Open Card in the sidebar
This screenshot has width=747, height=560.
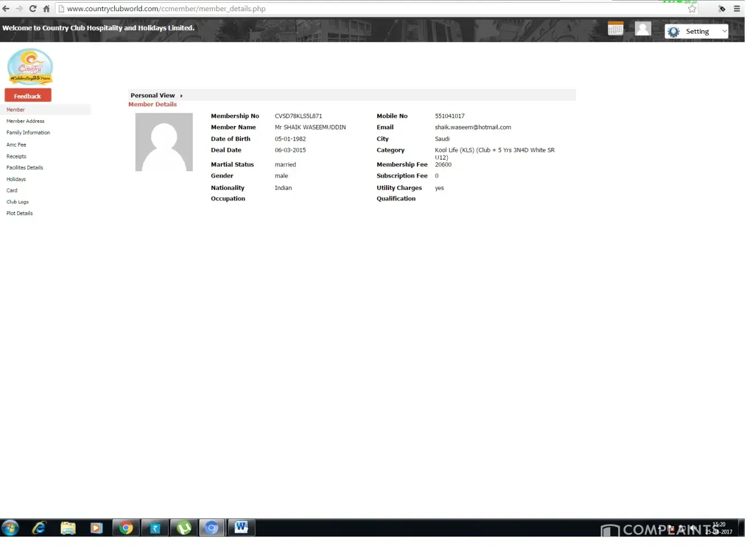[12, 190]
